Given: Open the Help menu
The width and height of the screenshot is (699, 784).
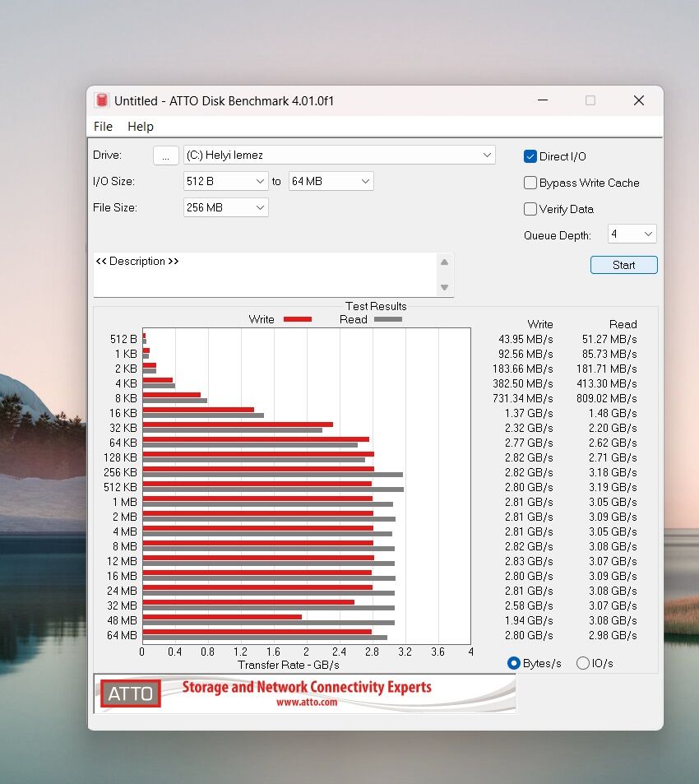Looking at the screenshot, I should pos(141,127).
